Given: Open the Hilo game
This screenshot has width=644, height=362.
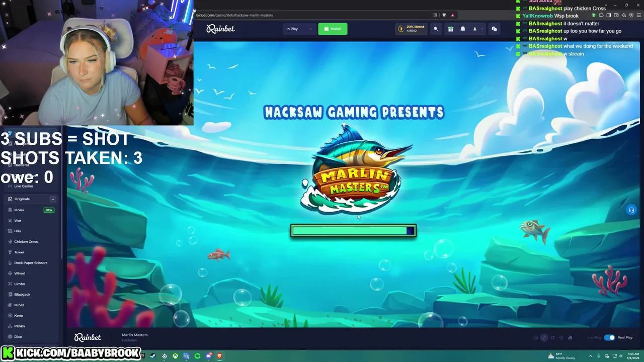Looking at the screenshot, I should [31, 231].
